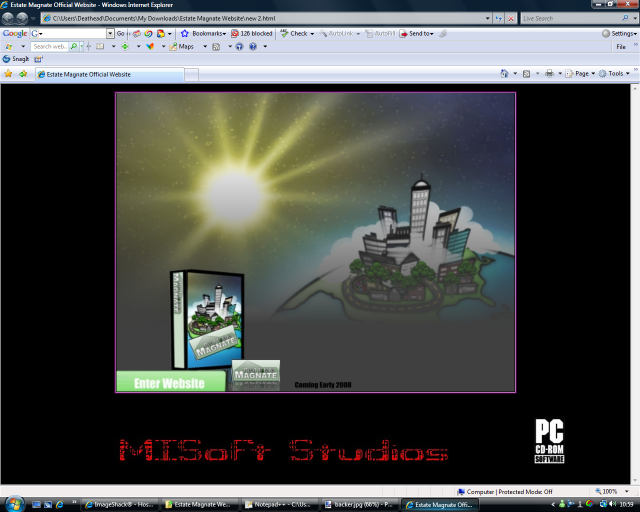
Task: Click the volume speaker tray icon
Action: pos(612,504)
